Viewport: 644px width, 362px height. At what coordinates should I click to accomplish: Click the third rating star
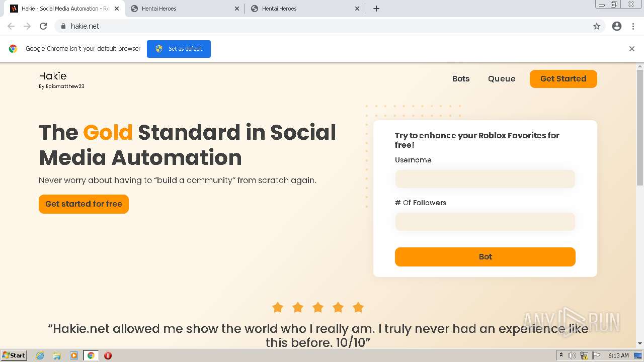tap(318, 307)
